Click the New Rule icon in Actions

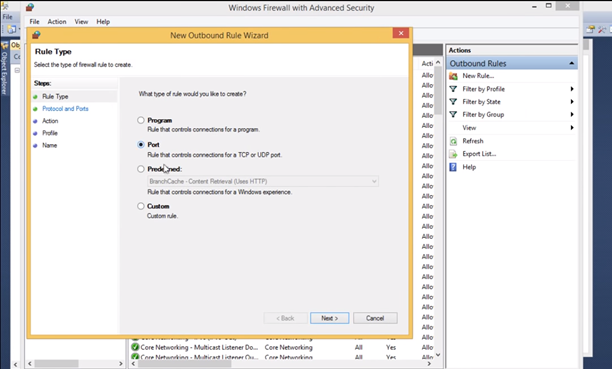click(x=453, y=76)
